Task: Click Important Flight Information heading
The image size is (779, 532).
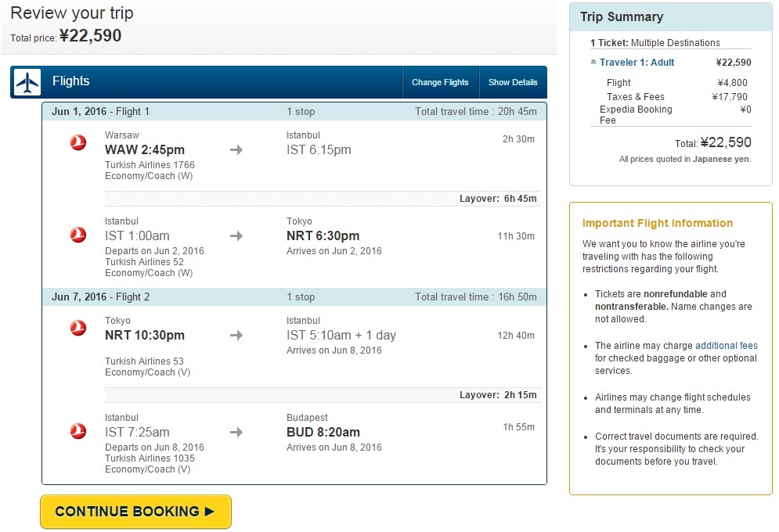Action: (658, 223)
